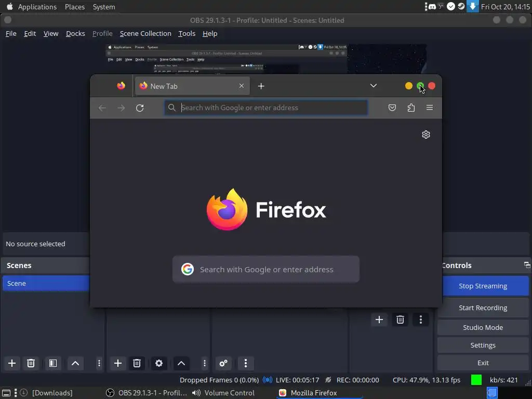
Task: Toggle Studio Mode in OBS
Action: pos(483,327)
